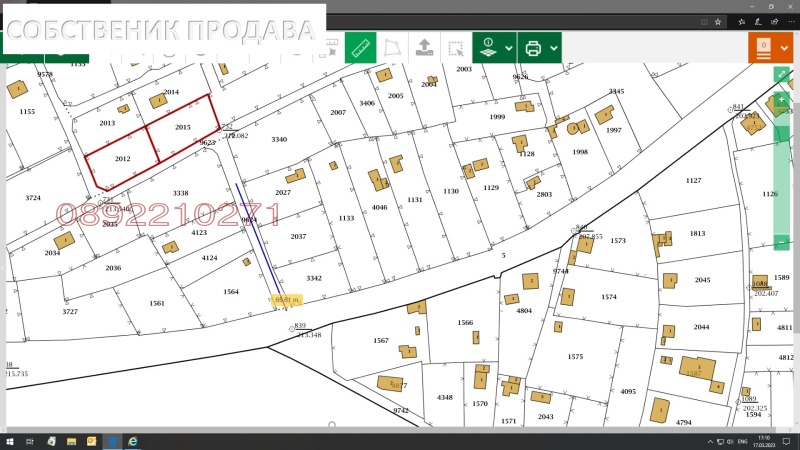Expand the orange cart dropdown chevron
This screenshot has width=800, height=450.
(784, 48)
